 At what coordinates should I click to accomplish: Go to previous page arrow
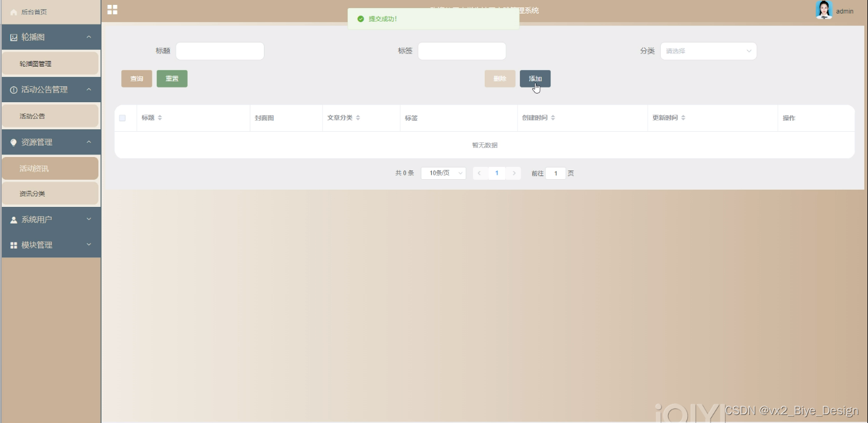tap(479, 174)
